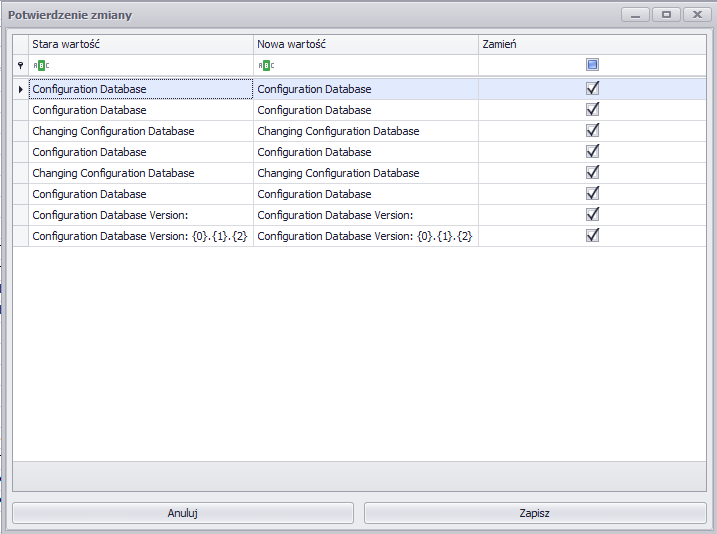Click the current row indicator arrow
Image resolution: width=717 pixels, height=534 pixels.
coord(21,89)
